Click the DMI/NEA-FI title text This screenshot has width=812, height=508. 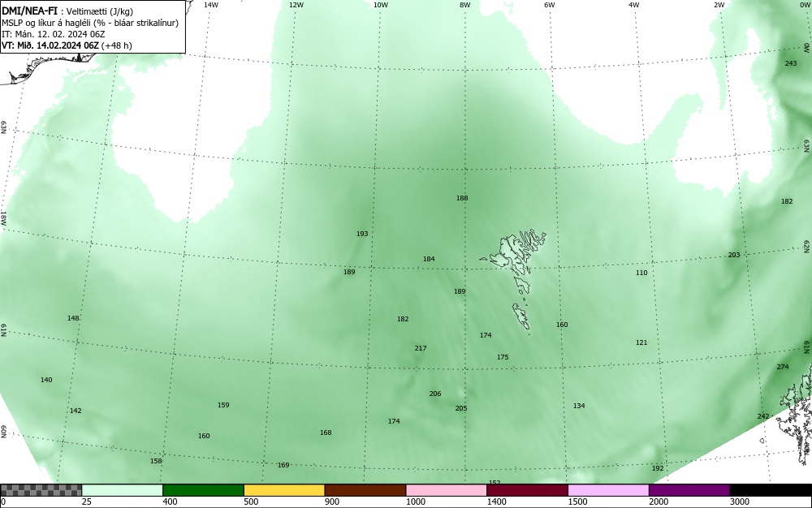click(x=29, y=11)
